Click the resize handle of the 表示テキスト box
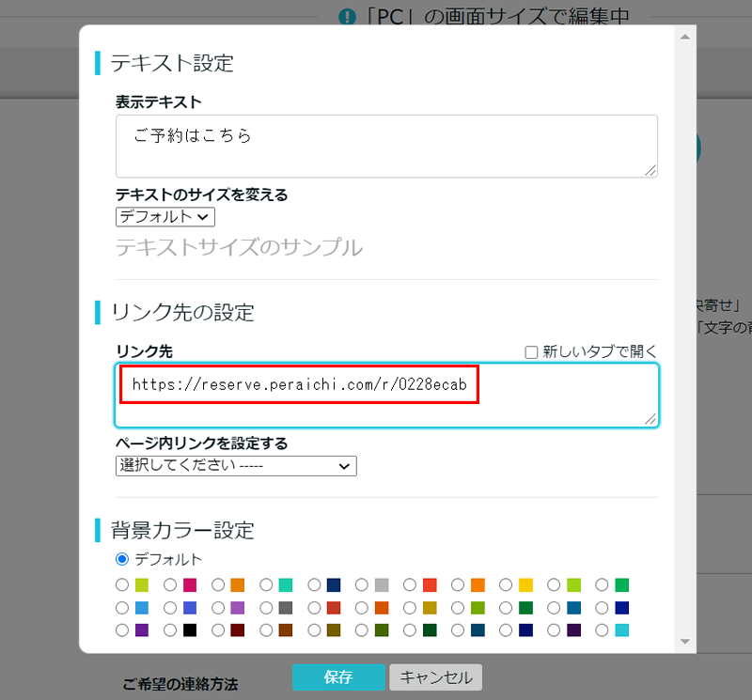This screenshot has width=752, height=700. pyautogui.click(x=650, y=170)
